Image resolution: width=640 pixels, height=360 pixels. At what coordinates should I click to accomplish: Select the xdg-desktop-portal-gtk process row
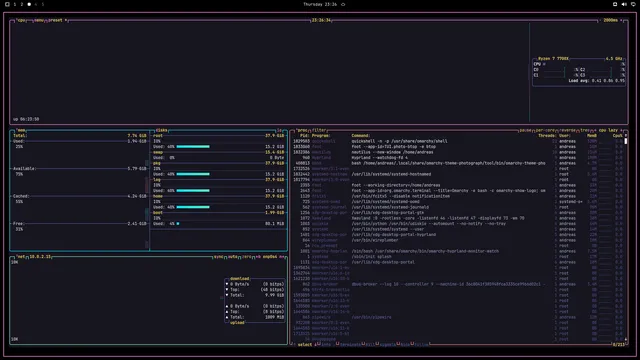(x=459, y=213)
